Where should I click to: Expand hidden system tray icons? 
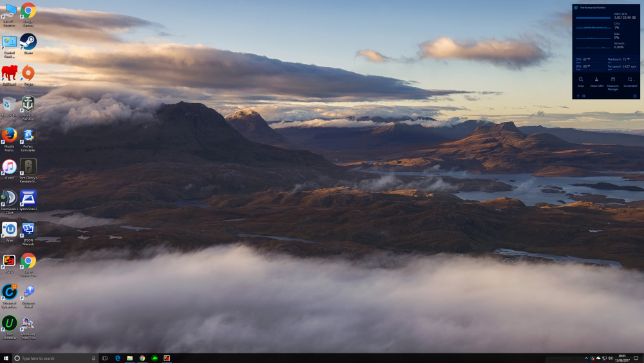pyautogui.click(x=586, y=358)
